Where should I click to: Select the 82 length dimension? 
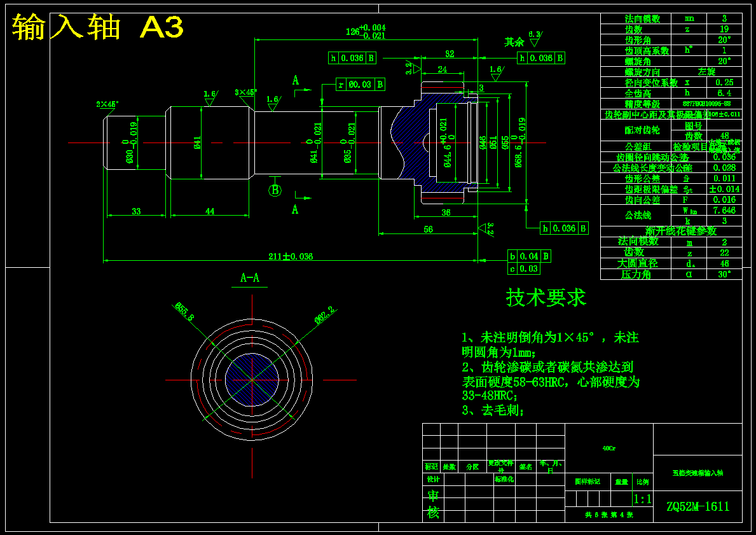click(450, 54)
